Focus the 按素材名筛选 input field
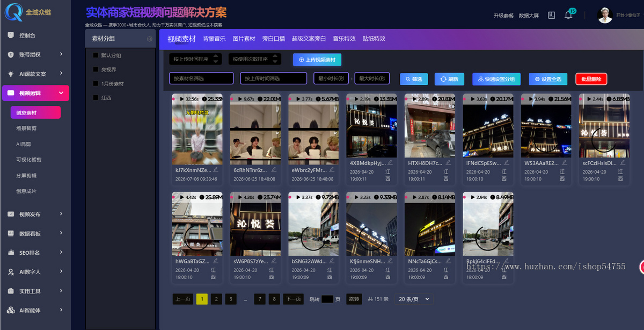Screen dimensions: 644x330 coord(201,78)
